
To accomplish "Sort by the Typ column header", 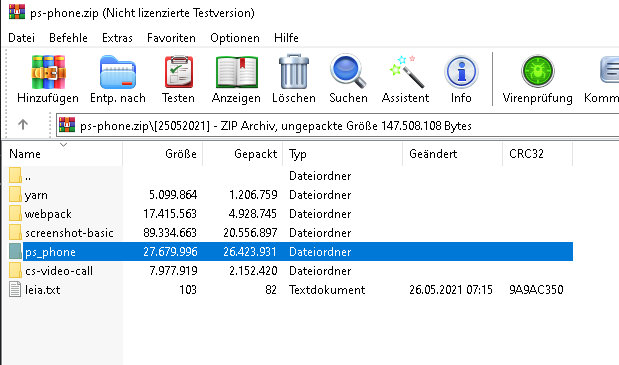I will (x=343, y=154).
